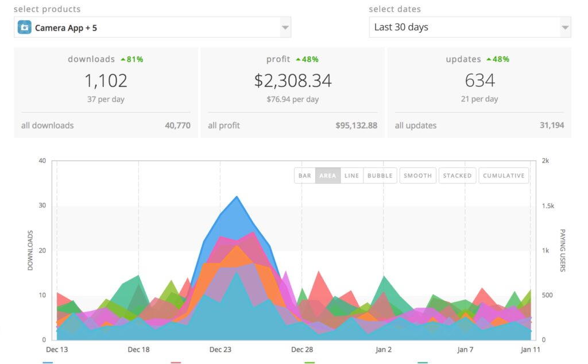Click the blue peak point near Dec 24
588x364 pixels.
point(237,197)
